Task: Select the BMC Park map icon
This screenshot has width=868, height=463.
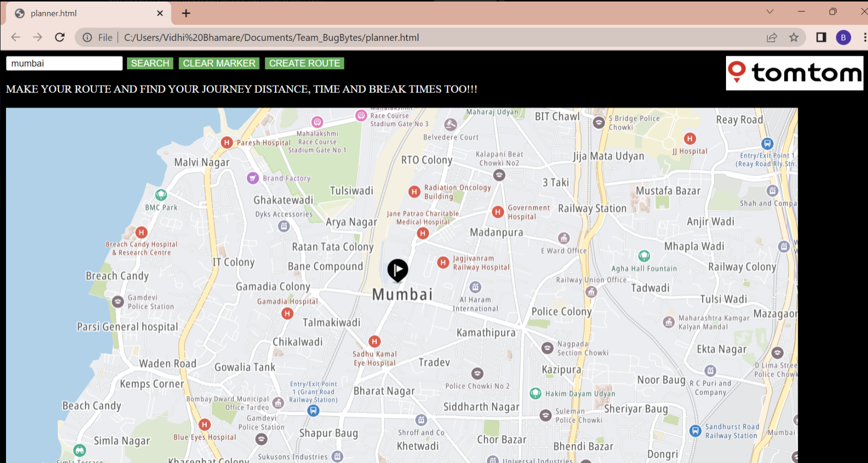Action: pyautogui.click(x=161, y=195)
